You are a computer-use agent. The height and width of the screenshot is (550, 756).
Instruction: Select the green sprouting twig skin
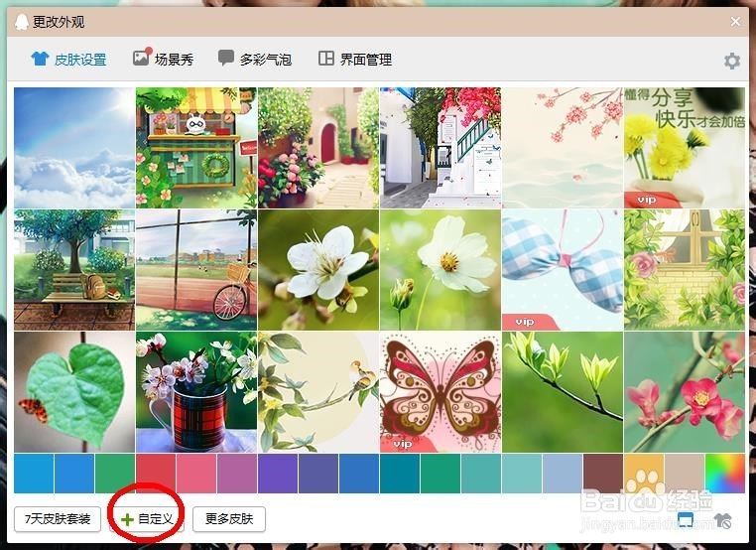pyautogui.click(x=563, y=392)
